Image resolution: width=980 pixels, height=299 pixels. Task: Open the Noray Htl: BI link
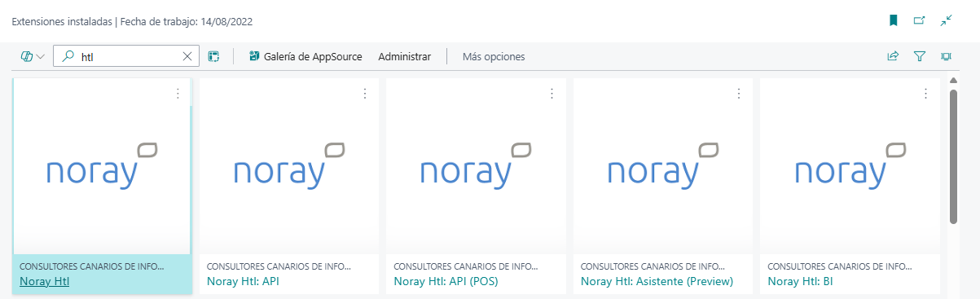(801, 282)
